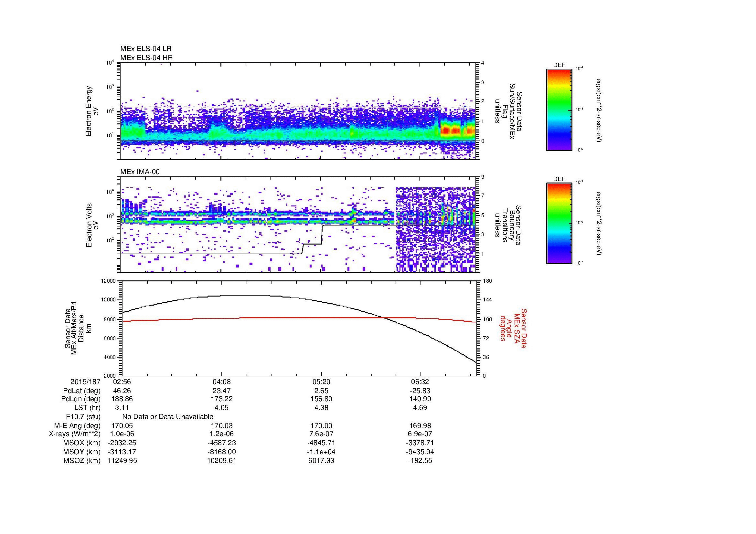The height and width of the screenshot is (534, 756).
Task: Click SZA axis tick '72'
Action: (x=486, y=338)
